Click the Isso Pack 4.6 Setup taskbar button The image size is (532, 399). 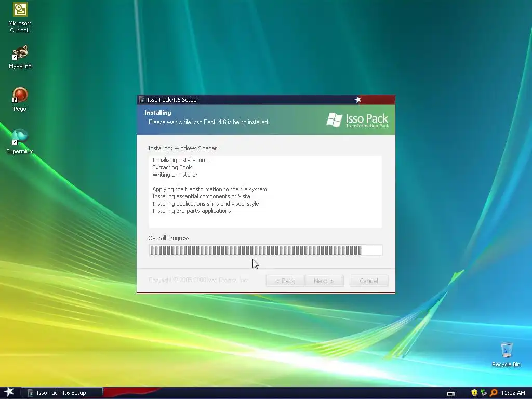pyautogui.click(x=62, y=393)
